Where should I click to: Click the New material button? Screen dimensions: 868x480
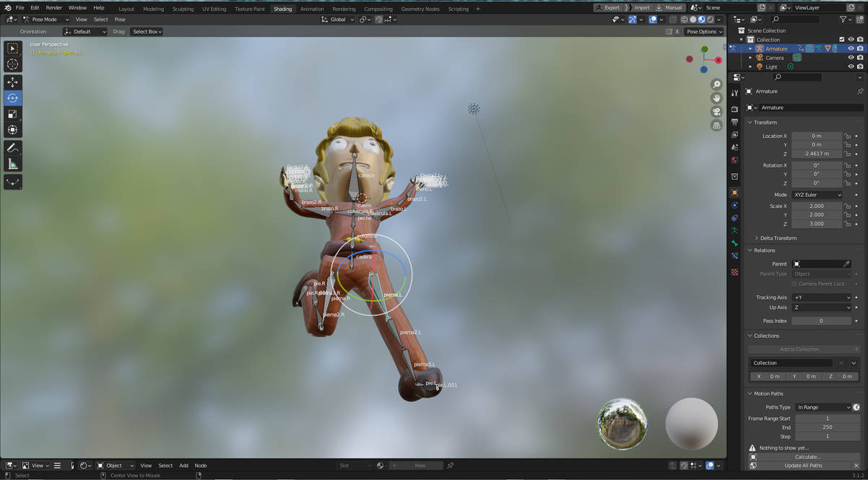click(x=418, y=466)
